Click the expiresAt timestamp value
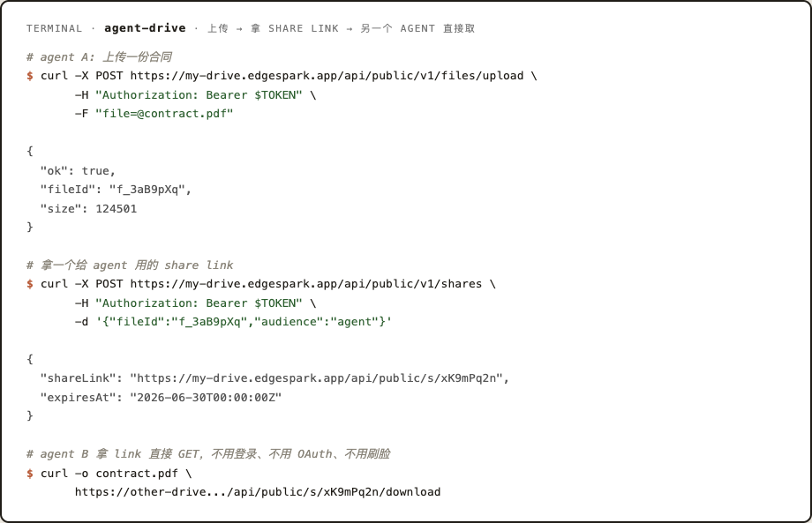Screen dimensions: 812x523 click(x=206, y=397)
